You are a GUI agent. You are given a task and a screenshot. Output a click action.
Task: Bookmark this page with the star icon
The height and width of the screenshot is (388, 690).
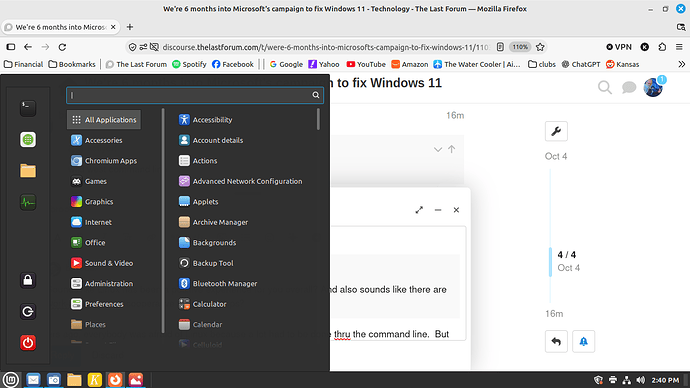[540, 47]
